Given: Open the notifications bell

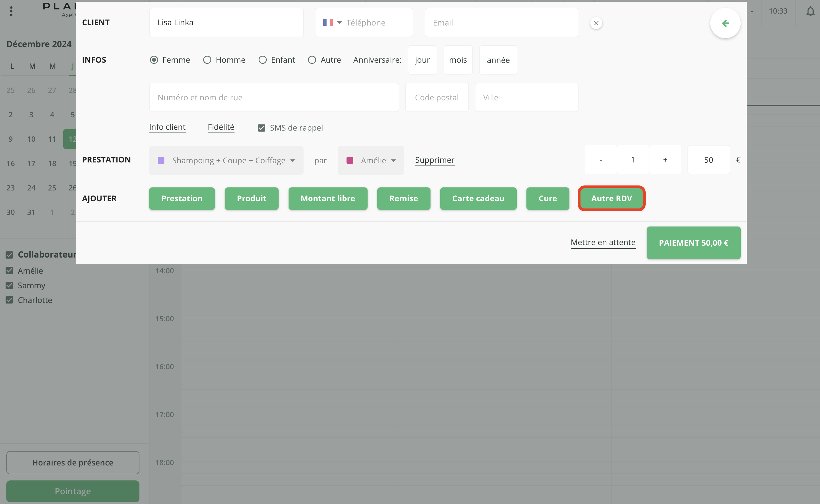Looking at the screenshot, I should [810, 11].
